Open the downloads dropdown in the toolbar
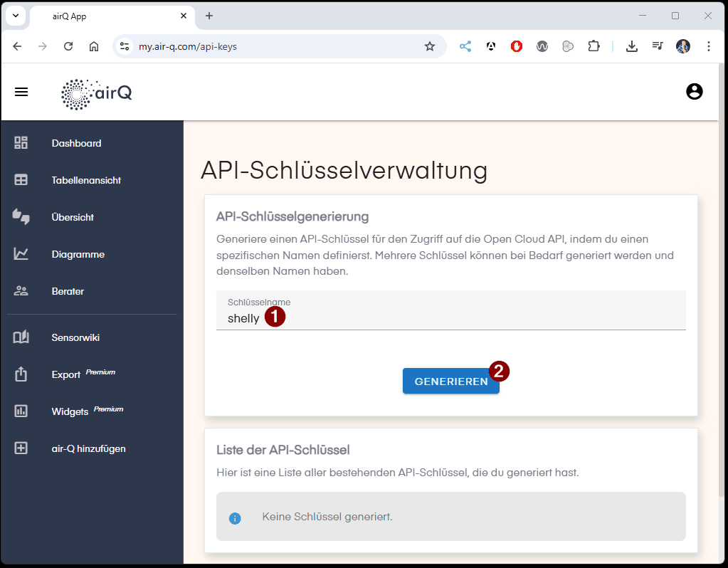Screen dimensions: 728x568 (x=632, y=46)
